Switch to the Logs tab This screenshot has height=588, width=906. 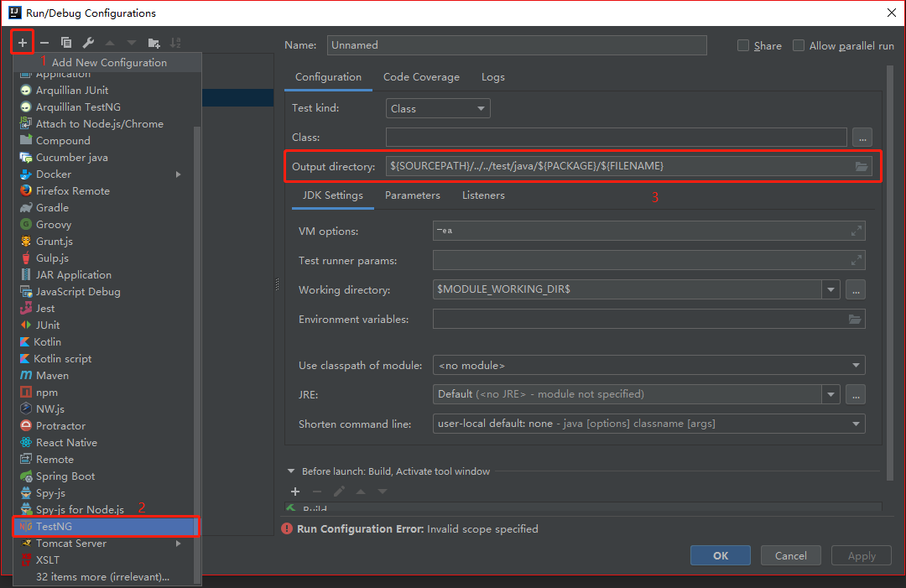(x=493, y=77)
